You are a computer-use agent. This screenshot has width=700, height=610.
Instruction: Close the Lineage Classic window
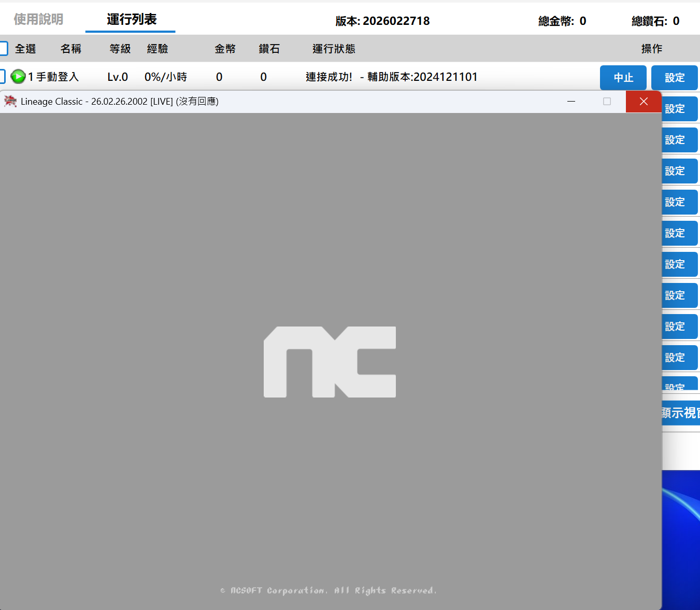click(644, 102)
